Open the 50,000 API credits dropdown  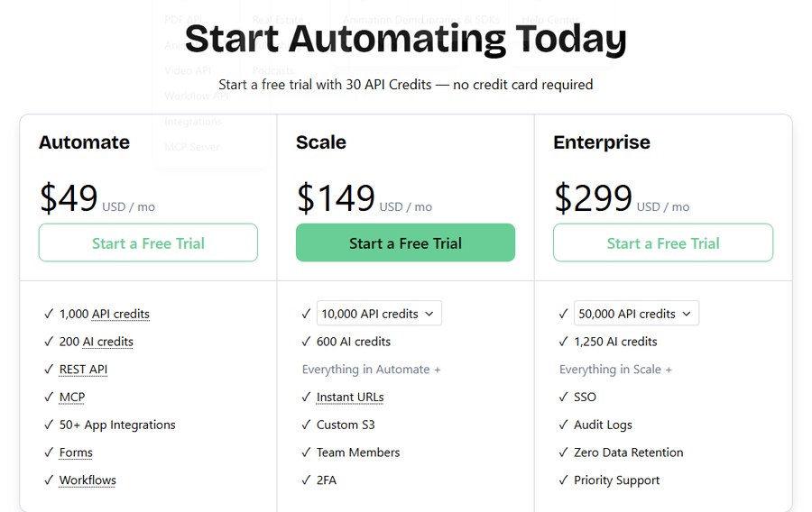pos(636,314)
